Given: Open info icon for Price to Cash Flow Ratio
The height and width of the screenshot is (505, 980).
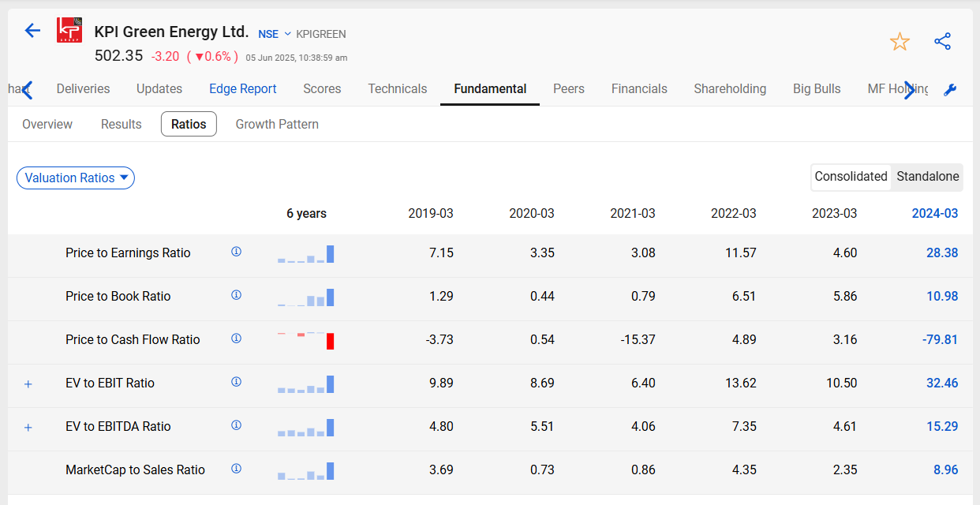Looking at the screenshot, I should (x=236, y=339).
